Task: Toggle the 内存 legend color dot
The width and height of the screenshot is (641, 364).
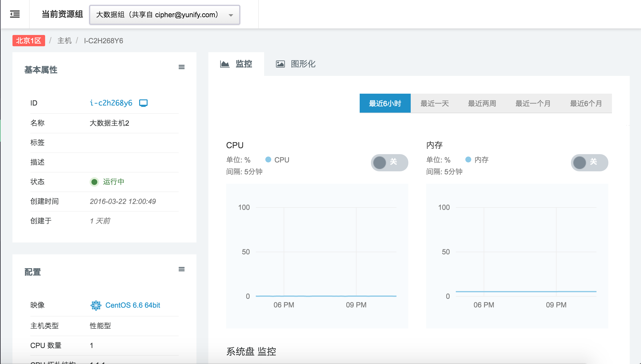Action: click(468, 160)
